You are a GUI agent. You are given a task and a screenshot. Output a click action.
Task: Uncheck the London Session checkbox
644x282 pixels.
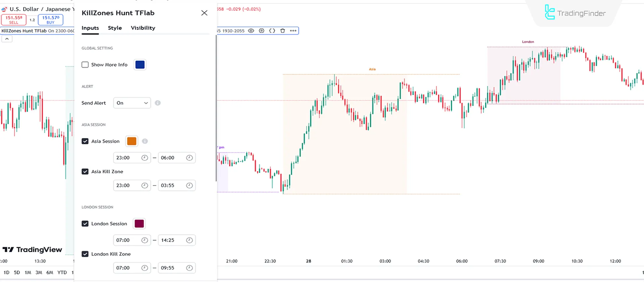pos(85,224)
